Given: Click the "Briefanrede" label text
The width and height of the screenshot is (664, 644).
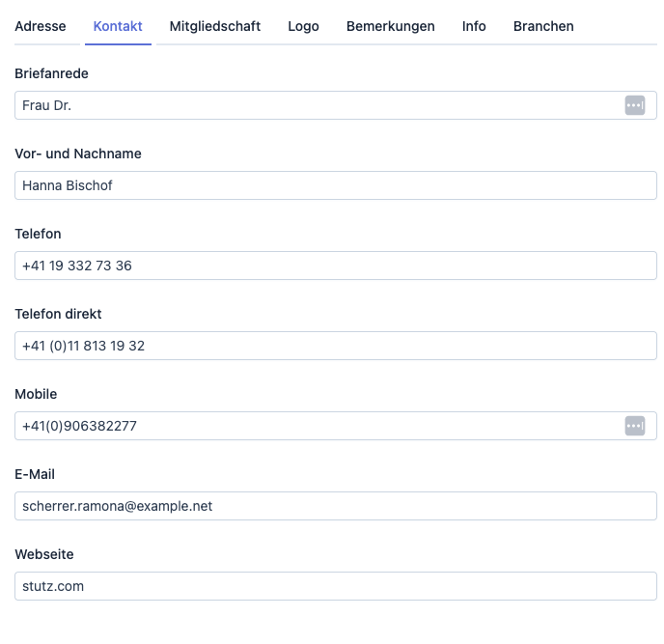Looking at the screenshot, I should tap(51, 73).
